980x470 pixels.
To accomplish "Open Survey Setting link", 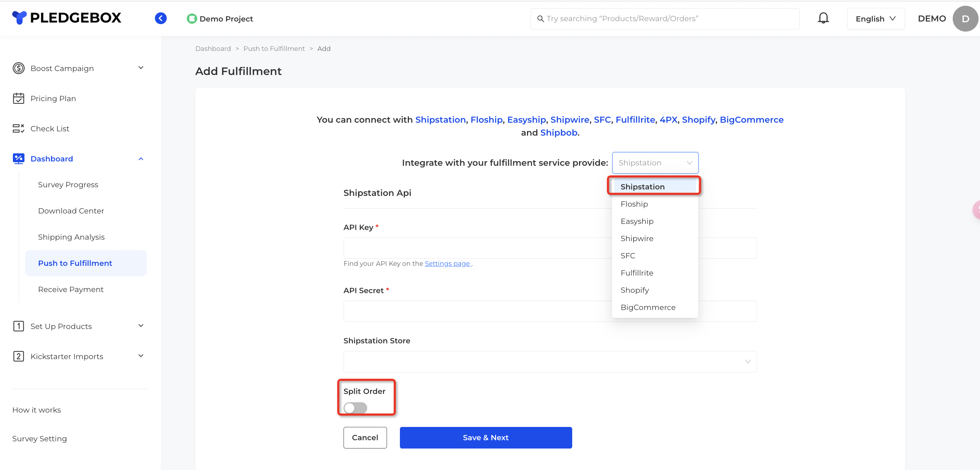I will [x=39, y=438].
